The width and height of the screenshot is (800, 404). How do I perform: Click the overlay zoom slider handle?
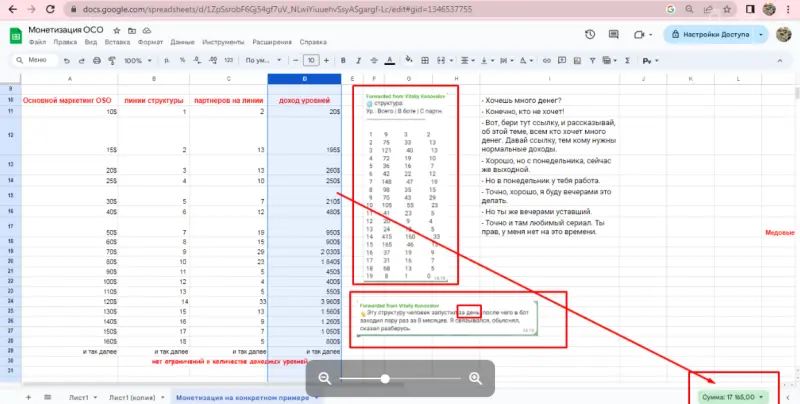coord(385,378)
